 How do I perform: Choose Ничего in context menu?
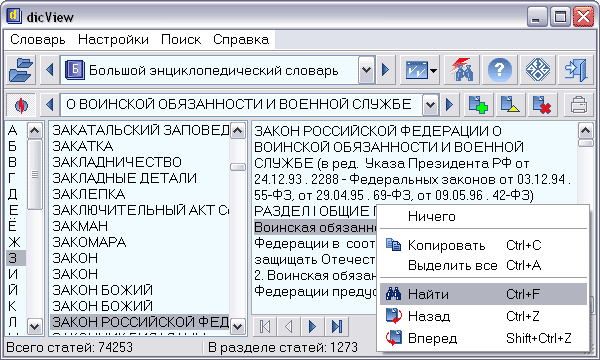coord(483,217)
